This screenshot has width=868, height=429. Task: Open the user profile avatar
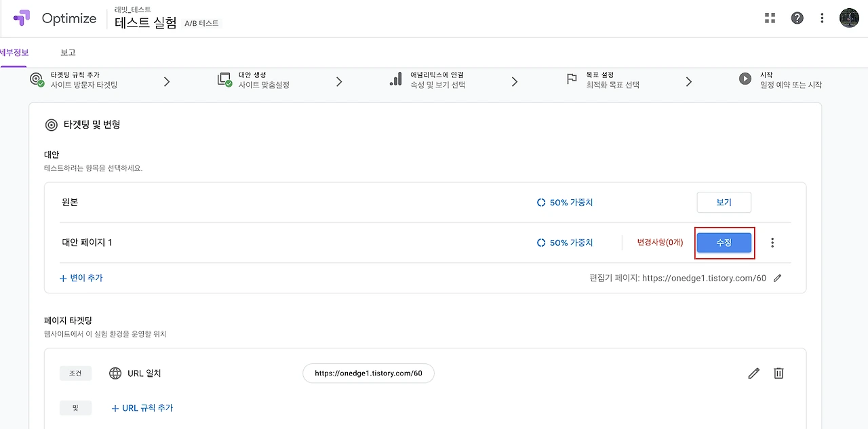point(849,18)
